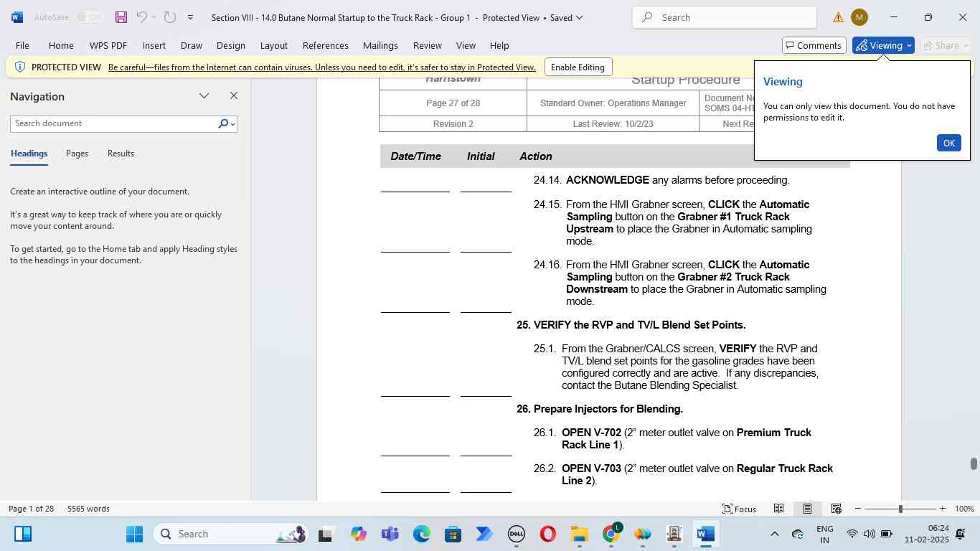Viewport: 980px width, 551px height.
Task: Switch to the Layout tab
Action: coord(274,45)
